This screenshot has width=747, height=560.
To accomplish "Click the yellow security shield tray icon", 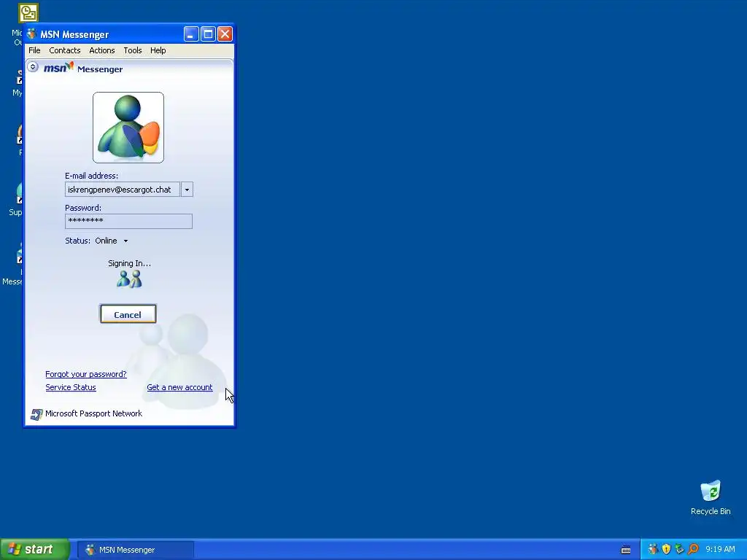I will (x=666, y=550).
